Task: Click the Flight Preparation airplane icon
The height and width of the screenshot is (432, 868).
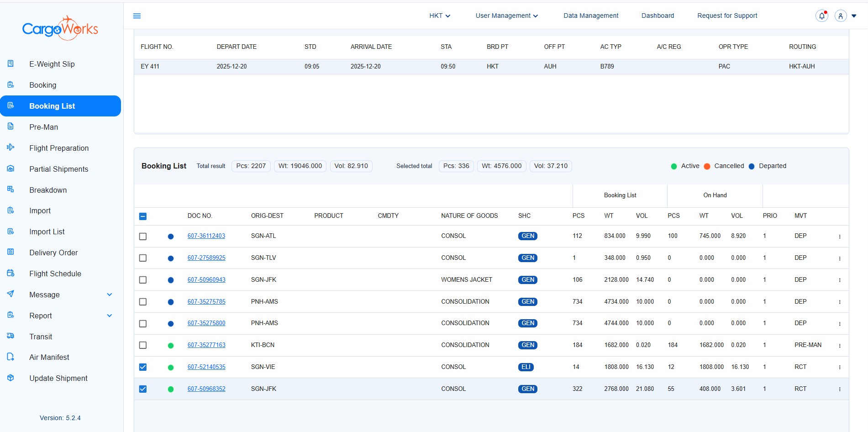Action: [11, 148]
